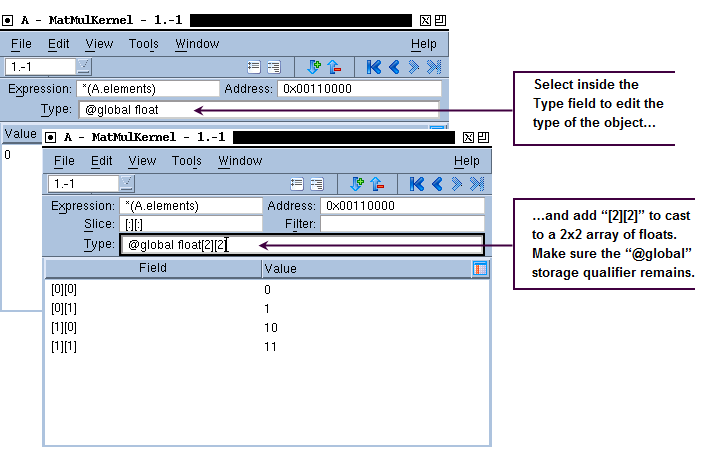Click next arrow in front window toolbar
Screen dimensions: 702x452
point(457,184)
